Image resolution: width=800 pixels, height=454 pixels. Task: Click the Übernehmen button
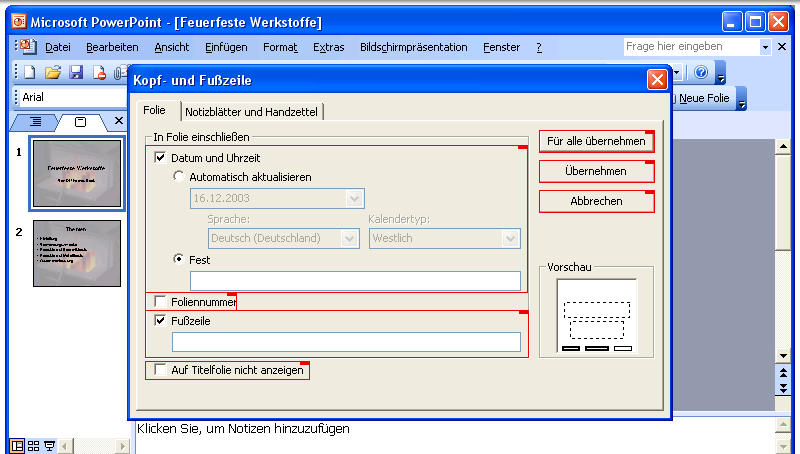(596, 171)
